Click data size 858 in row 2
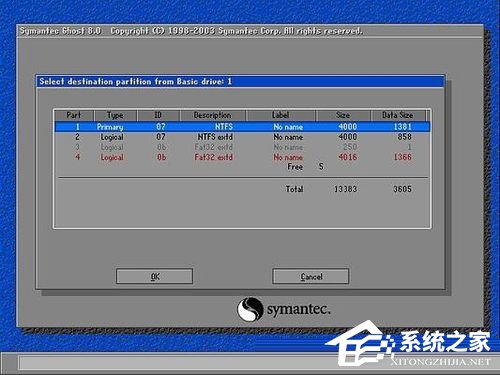500x375 pixels. (x=404, y=137)
